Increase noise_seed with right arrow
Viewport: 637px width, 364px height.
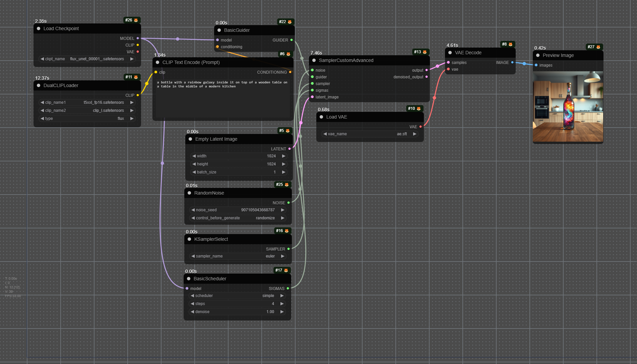[x=282, y=210]
